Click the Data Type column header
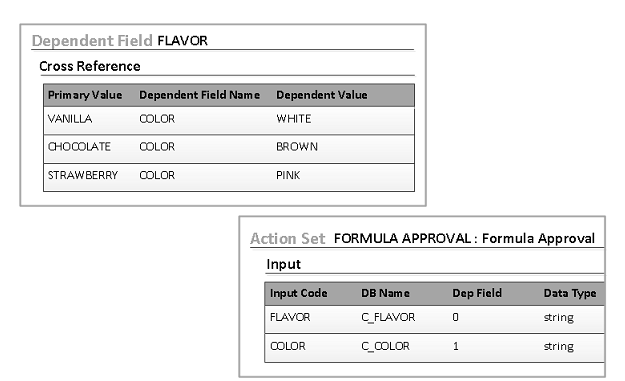625x381 pixels. [x=570, y=293]
